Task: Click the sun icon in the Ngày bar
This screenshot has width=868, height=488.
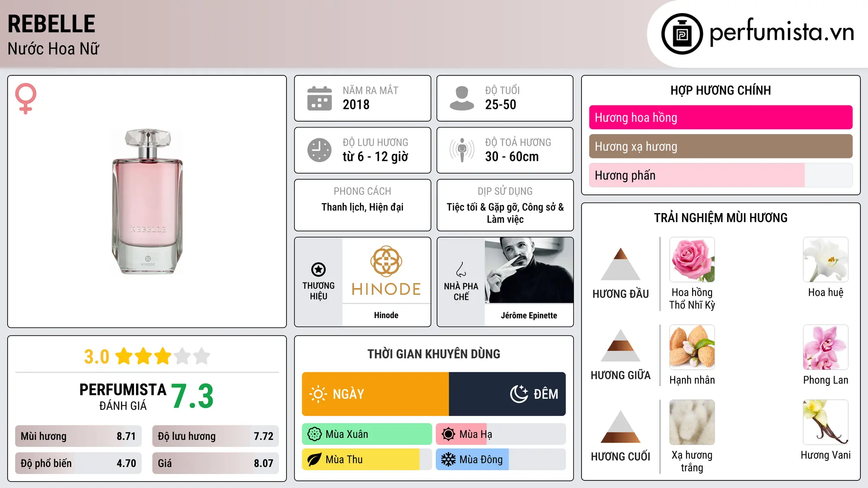Action: click(318, 394)
